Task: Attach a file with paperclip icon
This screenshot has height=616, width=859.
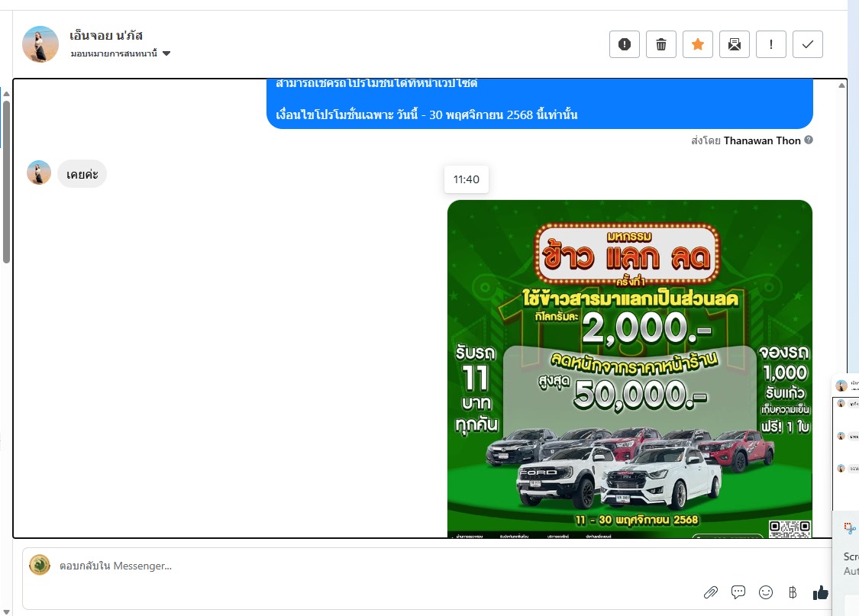Action: [711, 592]
